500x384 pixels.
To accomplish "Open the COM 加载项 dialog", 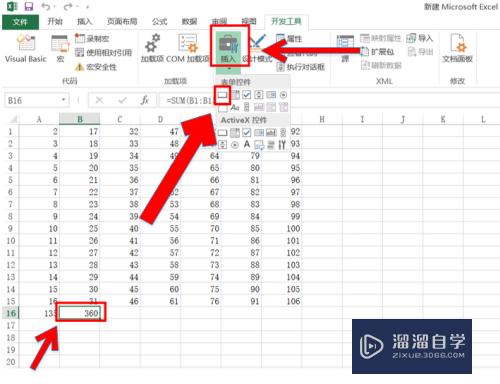I will point(188,49).
